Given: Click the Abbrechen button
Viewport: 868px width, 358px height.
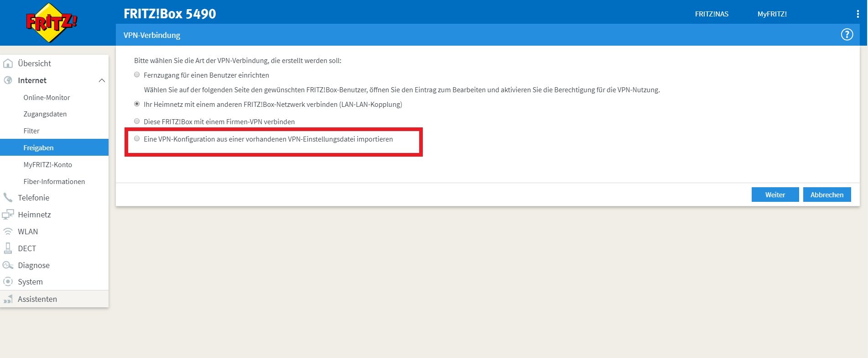Looking at the screenshot, I should [x=827, y=195].
